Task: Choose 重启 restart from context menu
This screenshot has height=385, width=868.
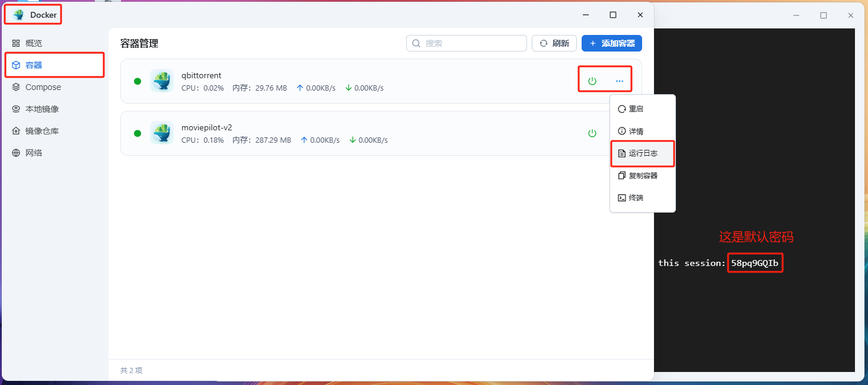Action: pyautogui.click(x=643, y=109)
